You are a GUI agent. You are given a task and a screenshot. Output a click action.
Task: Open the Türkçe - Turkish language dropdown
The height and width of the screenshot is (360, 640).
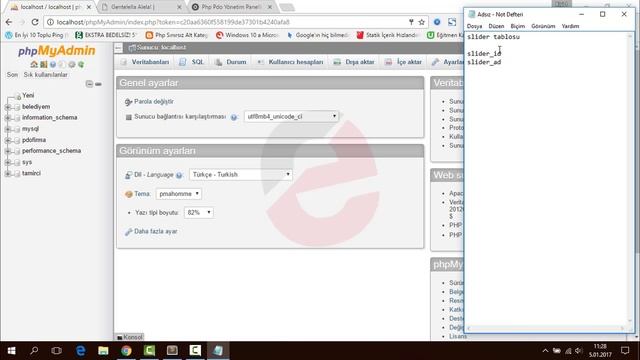[x=241, y=174]
